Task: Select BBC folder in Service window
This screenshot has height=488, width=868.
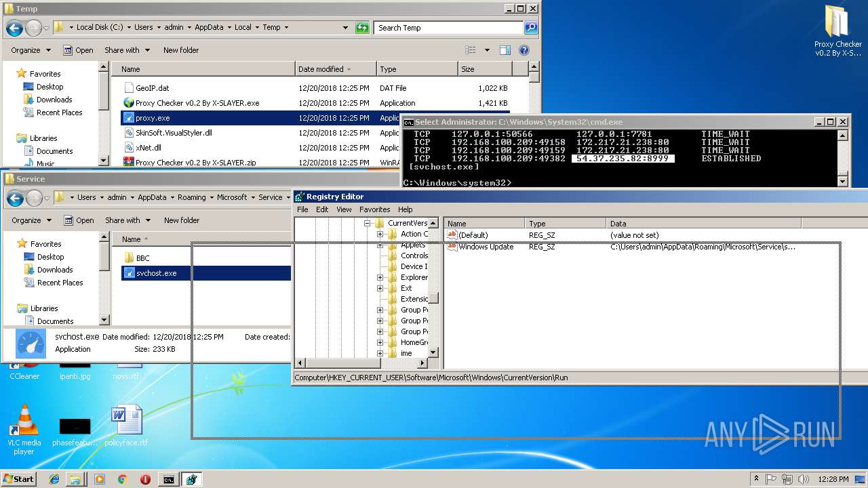Action: [x=137, y=258]
